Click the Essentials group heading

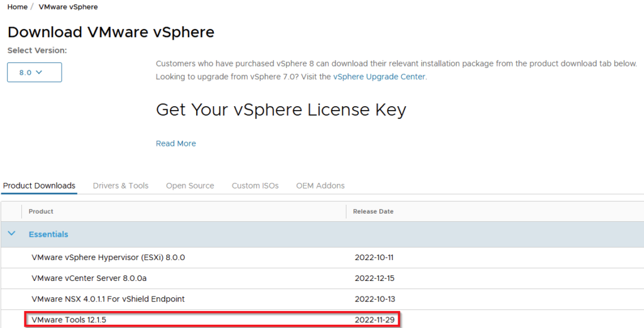(48, 234)
